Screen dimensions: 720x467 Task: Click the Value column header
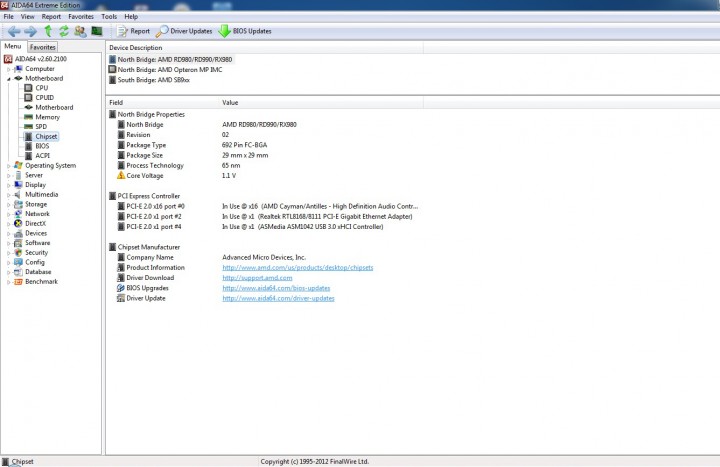(321, 102)
